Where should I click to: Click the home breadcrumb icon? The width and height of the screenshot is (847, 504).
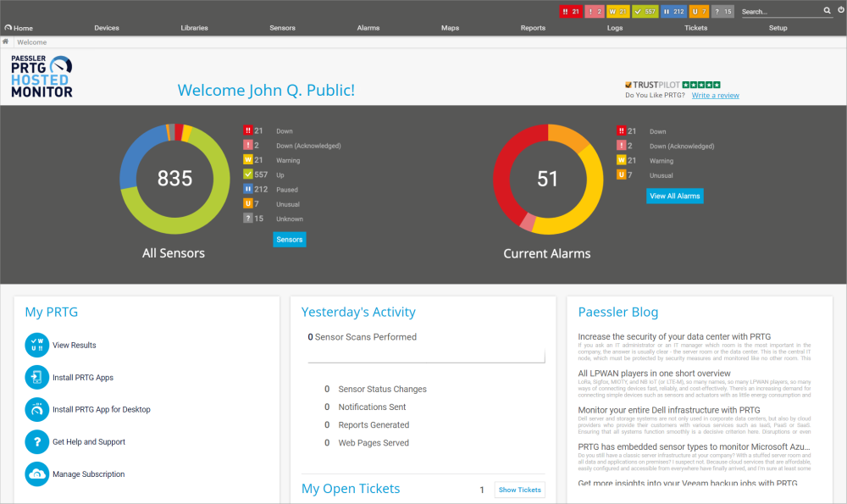click(x=7, y=42)
